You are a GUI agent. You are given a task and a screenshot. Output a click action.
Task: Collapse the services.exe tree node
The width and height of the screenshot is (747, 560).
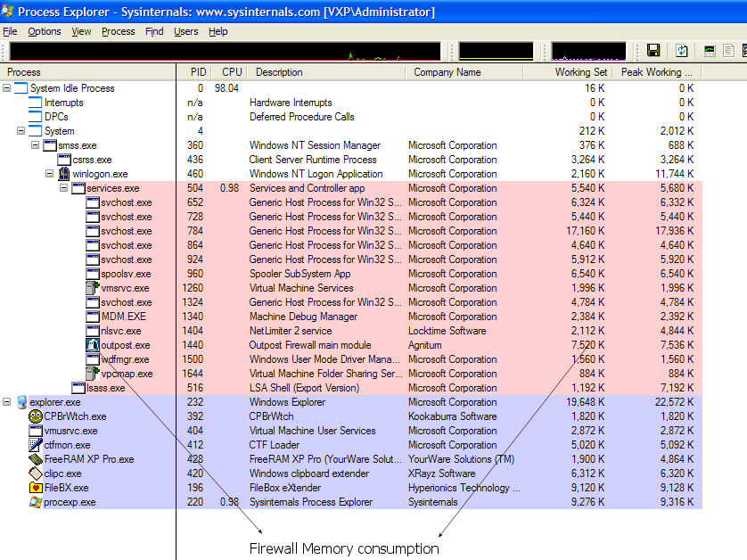click(x=64, y=188)
